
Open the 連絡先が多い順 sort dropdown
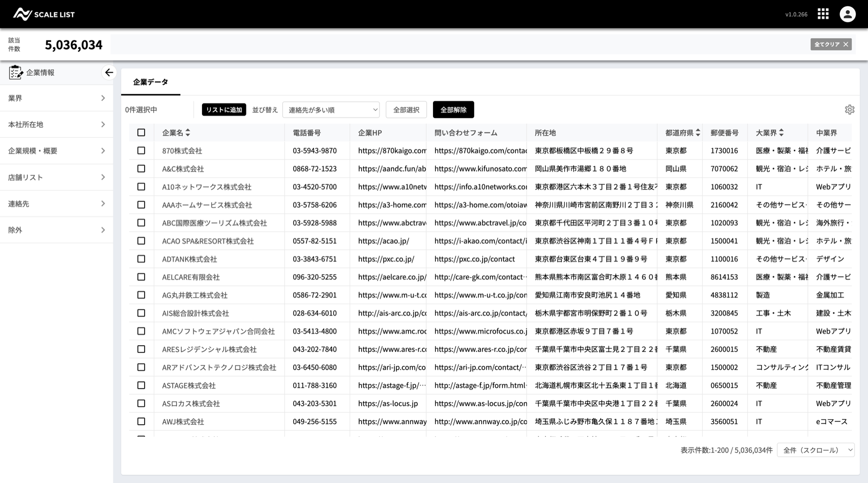tap(331, 110)
